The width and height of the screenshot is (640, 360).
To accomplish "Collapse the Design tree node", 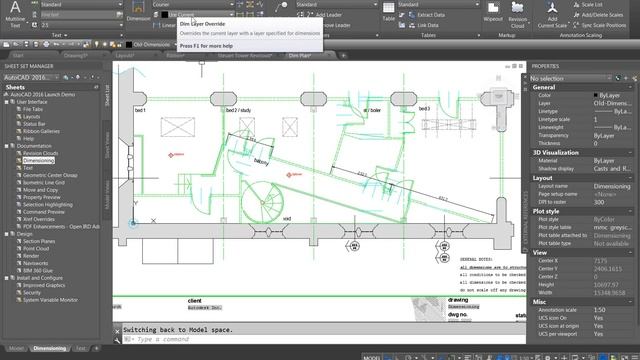I will coord(7,234).
